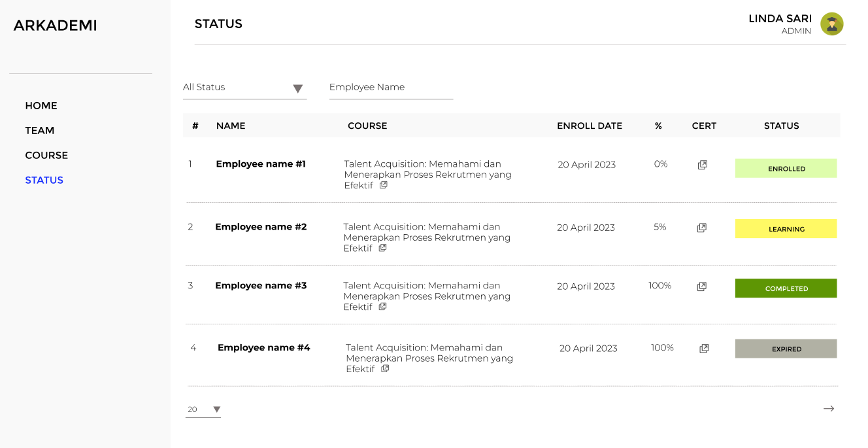The image size is (868, 448).
Task: Navigate to Home in the sidebar
Action: pos(41,106)
